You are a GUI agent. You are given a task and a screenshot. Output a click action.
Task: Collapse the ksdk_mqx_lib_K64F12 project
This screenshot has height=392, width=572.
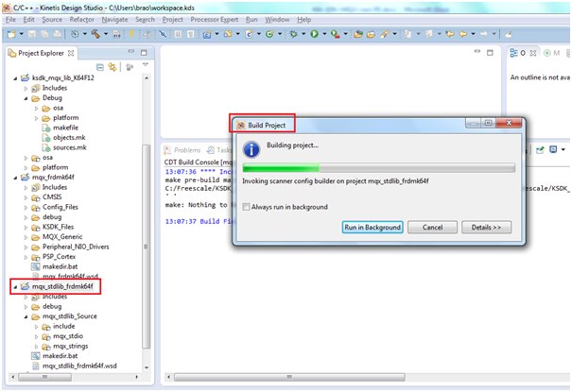15,78
